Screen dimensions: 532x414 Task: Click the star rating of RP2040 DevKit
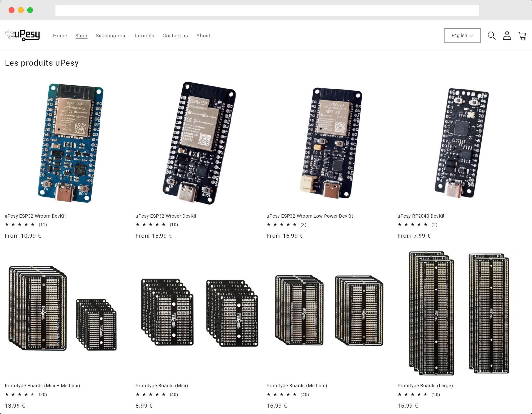coord(413,225)
